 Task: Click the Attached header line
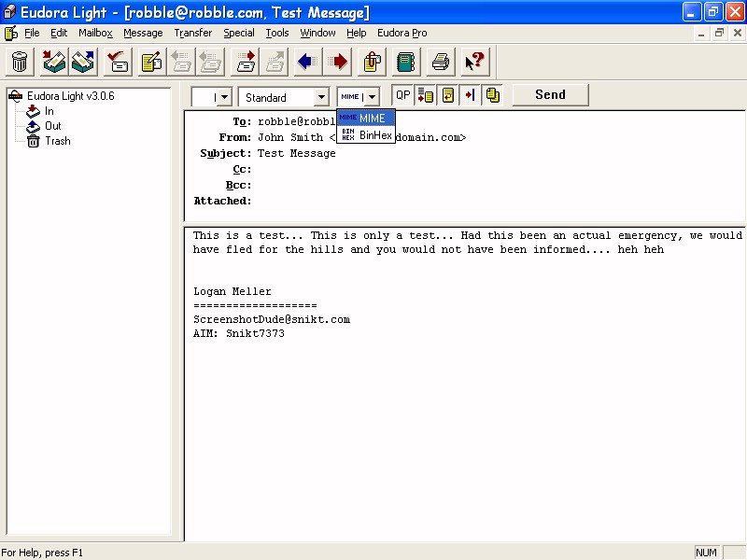pos(222,201)
